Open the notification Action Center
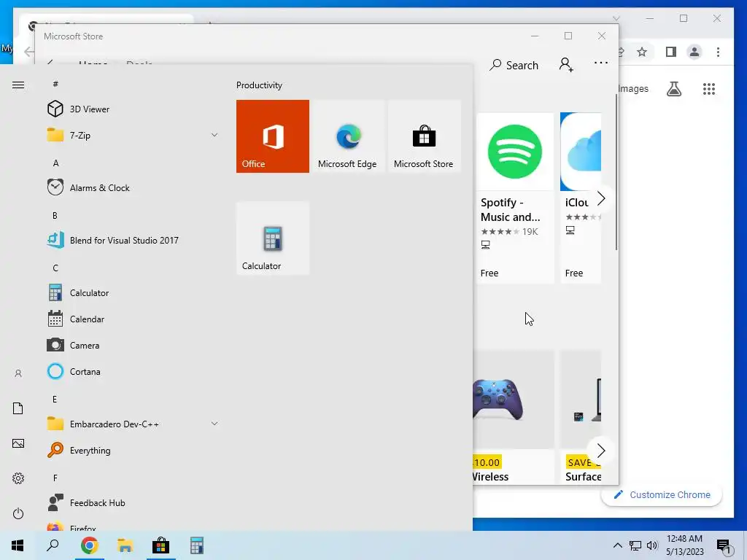This screenshot has height=560, width=747. pos(724,546)
